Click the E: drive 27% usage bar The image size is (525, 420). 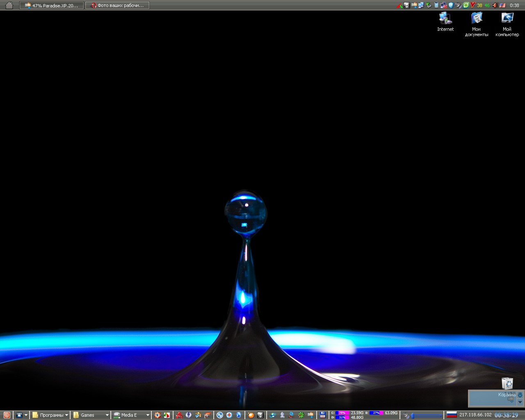[x=376, y=413]
